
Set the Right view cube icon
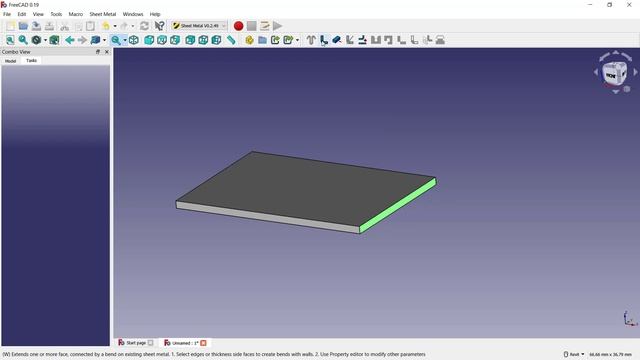pyautogui.click(x=175, y=40)
